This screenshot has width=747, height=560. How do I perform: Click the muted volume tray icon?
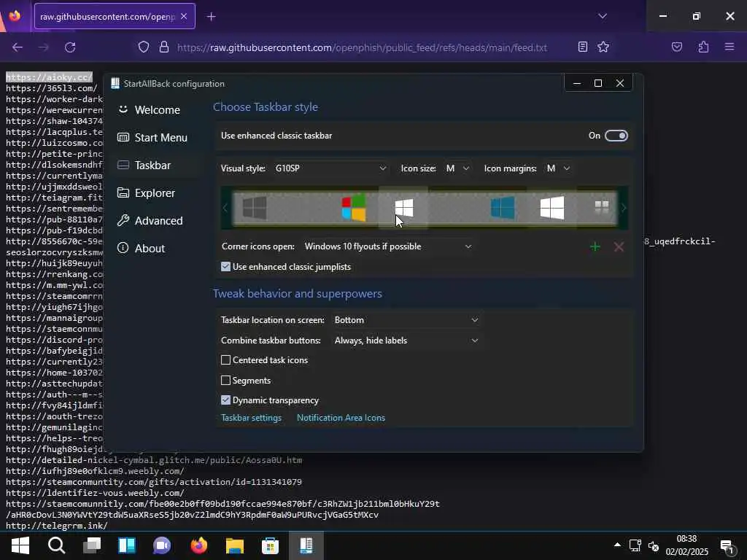click(654, 545)
